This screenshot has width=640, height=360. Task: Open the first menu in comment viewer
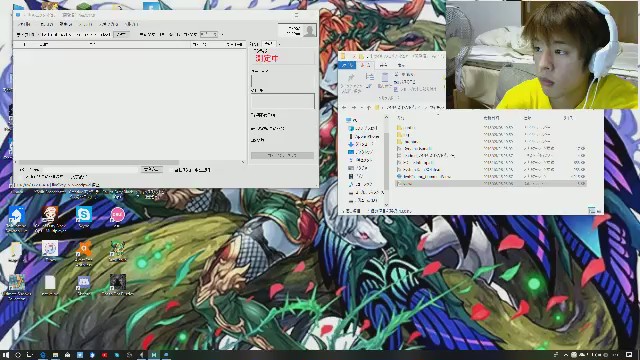tap(24, 24)
